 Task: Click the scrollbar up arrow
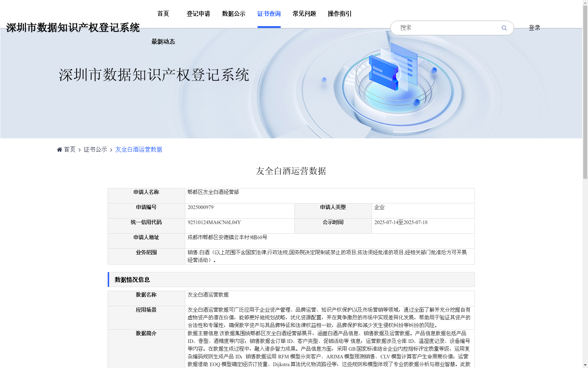[585, 3]
